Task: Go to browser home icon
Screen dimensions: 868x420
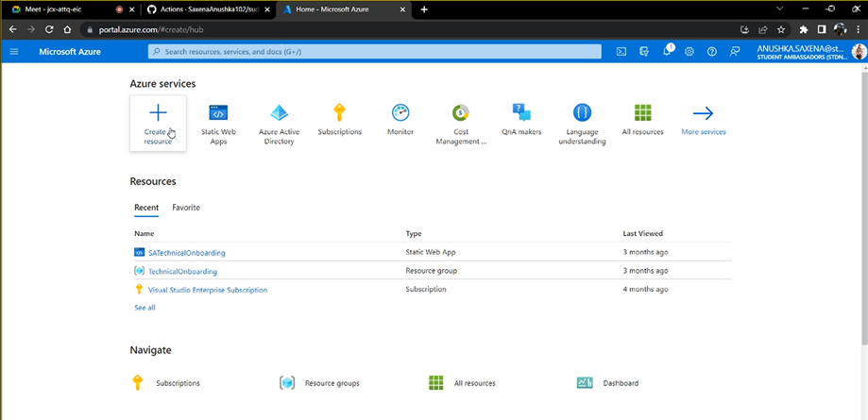Action: tap(66, 29)
